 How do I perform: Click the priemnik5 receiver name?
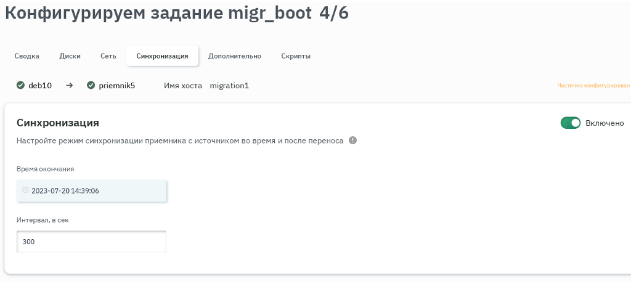click(116, 86)
